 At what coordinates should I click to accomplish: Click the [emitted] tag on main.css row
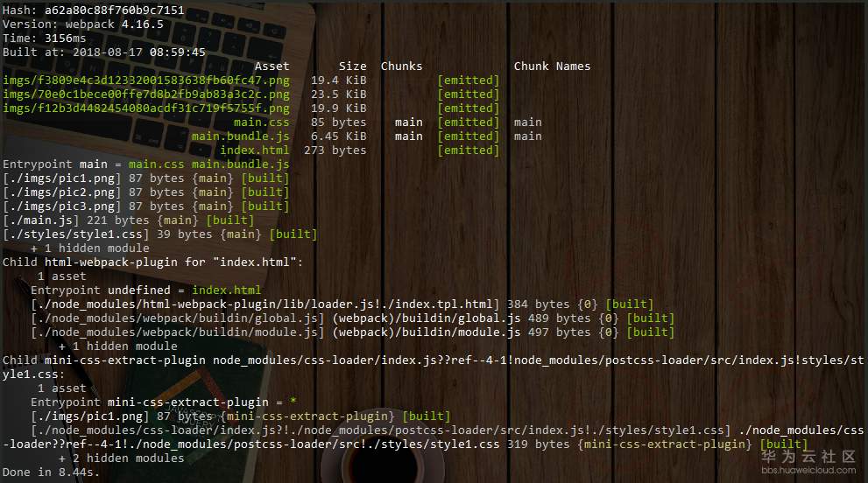pyautogui.click(x=469, y=122)
